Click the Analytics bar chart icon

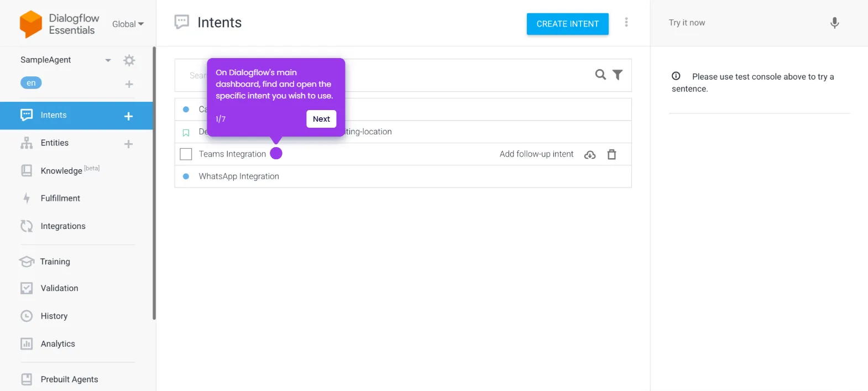[x=27, y=343]
